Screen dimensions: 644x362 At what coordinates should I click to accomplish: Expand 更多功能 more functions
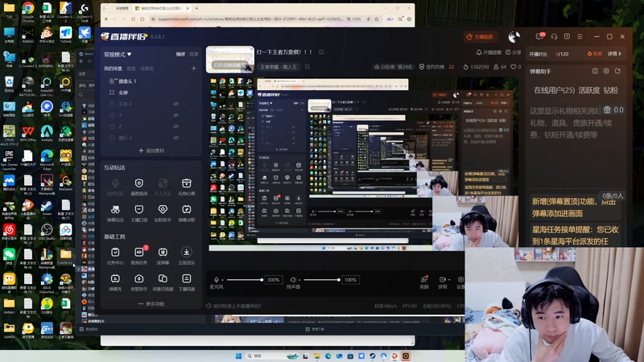point(151,304)
